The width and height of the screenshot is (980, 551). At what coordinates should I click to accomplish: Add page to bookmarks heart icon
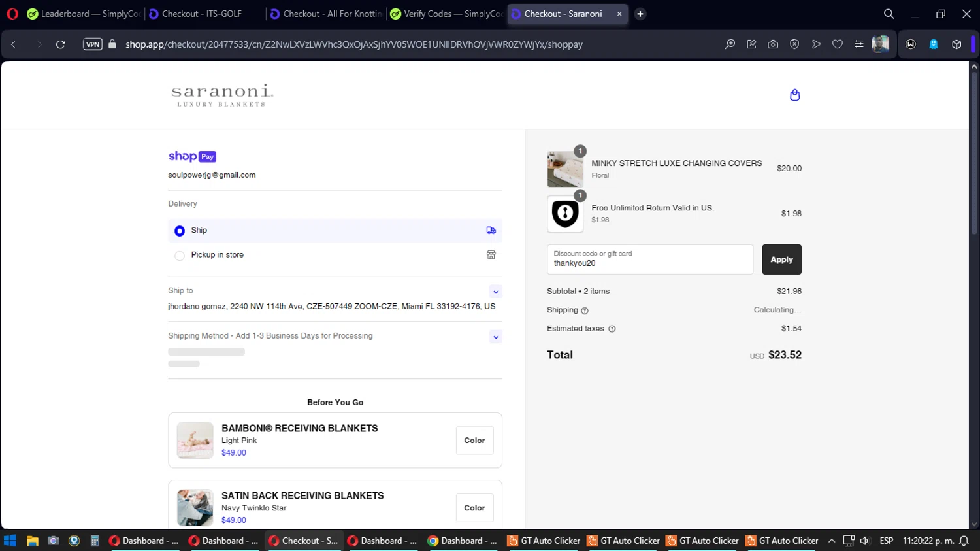click(837, 44)
